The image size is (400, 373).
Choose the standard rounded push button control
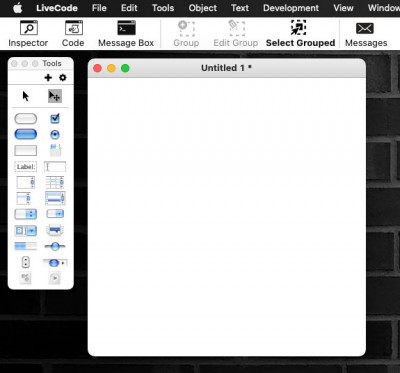click(x=26, y=119)
